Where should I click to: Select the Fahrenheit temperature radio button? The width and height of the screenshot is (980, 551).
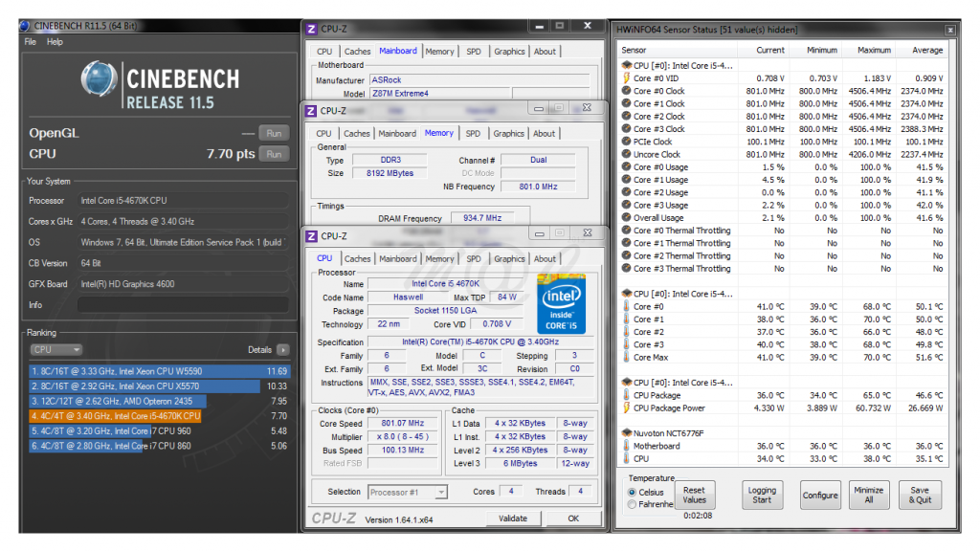(x=633, y=504)
